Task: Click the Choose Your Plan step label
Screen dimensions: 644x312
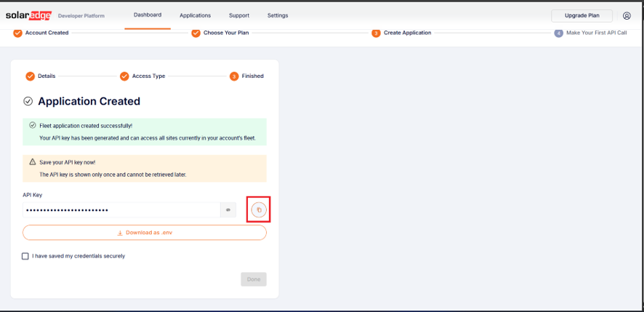Action: (226, 33)
